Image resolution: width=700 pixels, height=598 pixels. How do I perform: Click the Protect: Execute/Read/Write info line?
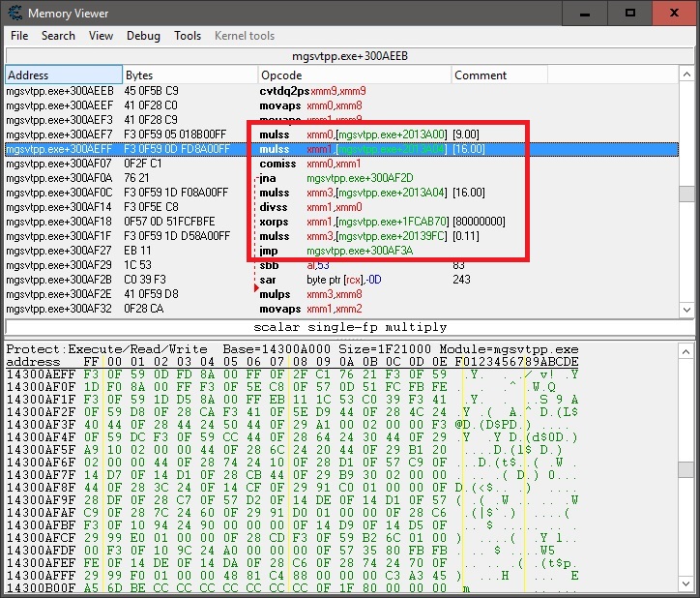(x=292, y=349)
